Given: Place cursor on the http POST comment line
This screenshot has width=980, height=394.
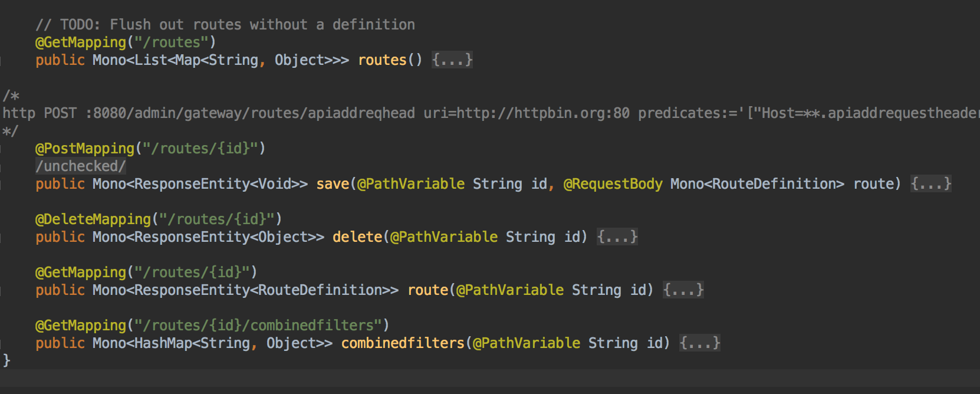Looking at the screenshot, I should click(490, 113).
